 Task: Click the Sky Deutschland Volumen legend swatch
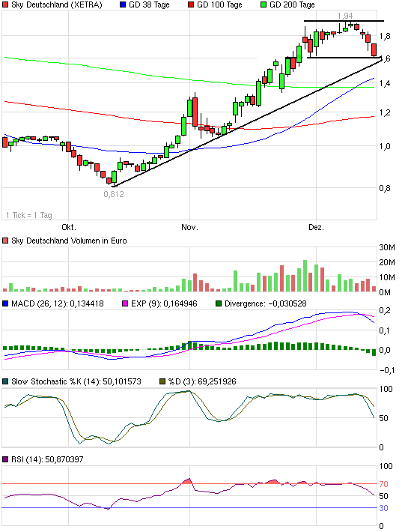pos(5,241)
